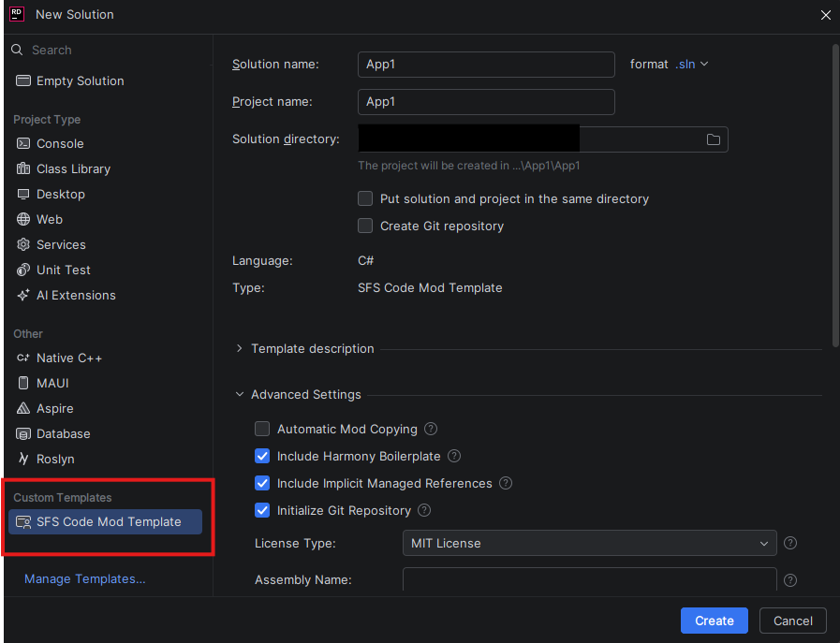
Task: Open help icon beside License Type
Action: [790, 543]
